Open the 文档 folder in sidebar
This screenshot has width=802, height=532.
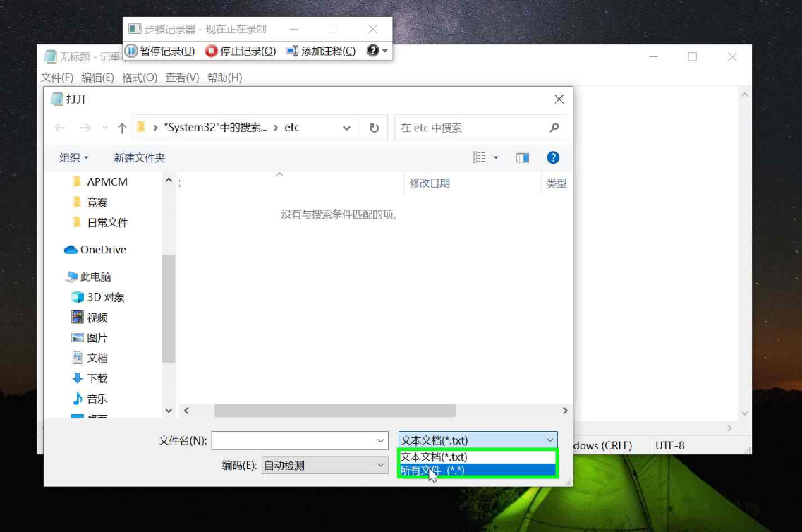(x=96, y=358)
